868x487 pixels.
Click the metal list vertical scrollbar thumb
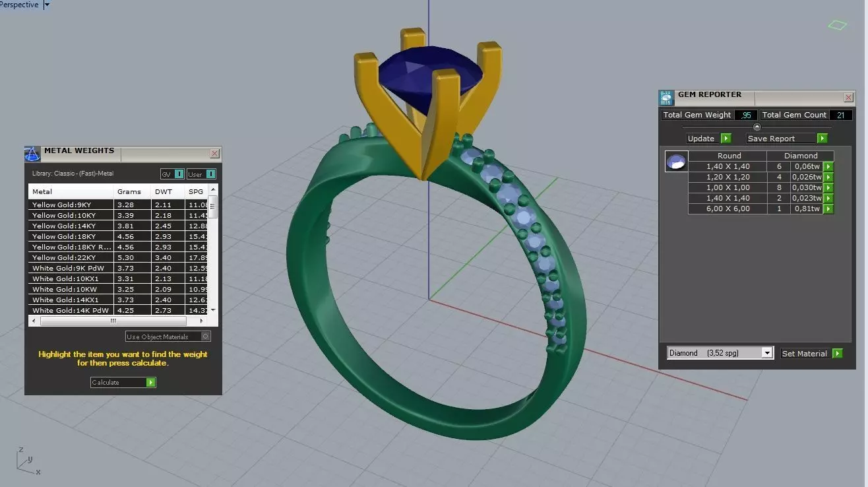tap(212, 207)
